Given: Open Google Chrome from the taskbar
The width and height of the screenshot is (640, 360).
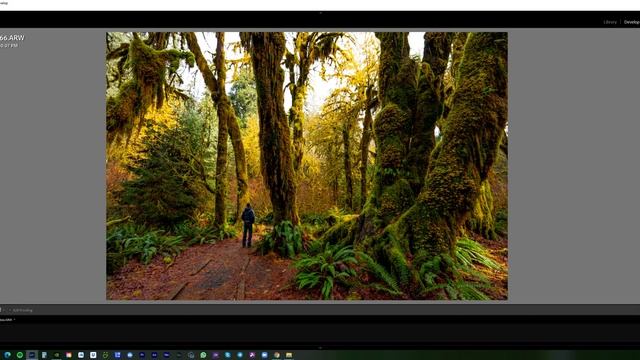Looking at the screenshot, I should [x=277, y=355].
